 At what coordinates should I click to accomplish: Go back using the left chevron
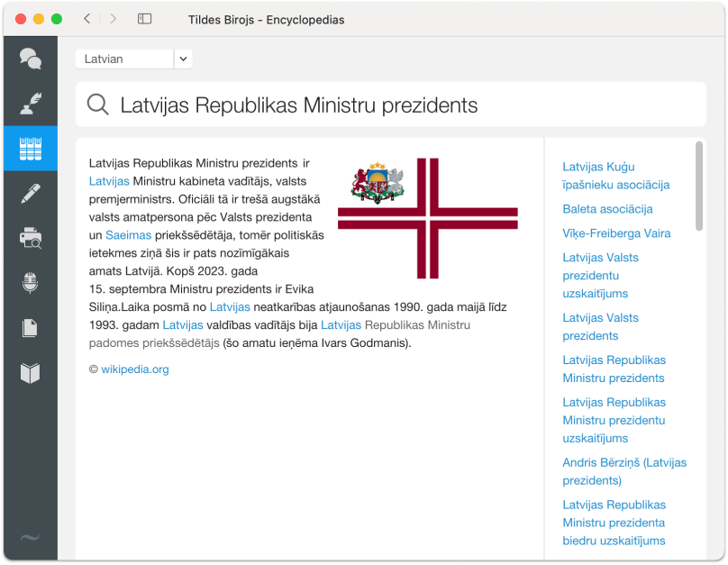[x=86, y=19]
